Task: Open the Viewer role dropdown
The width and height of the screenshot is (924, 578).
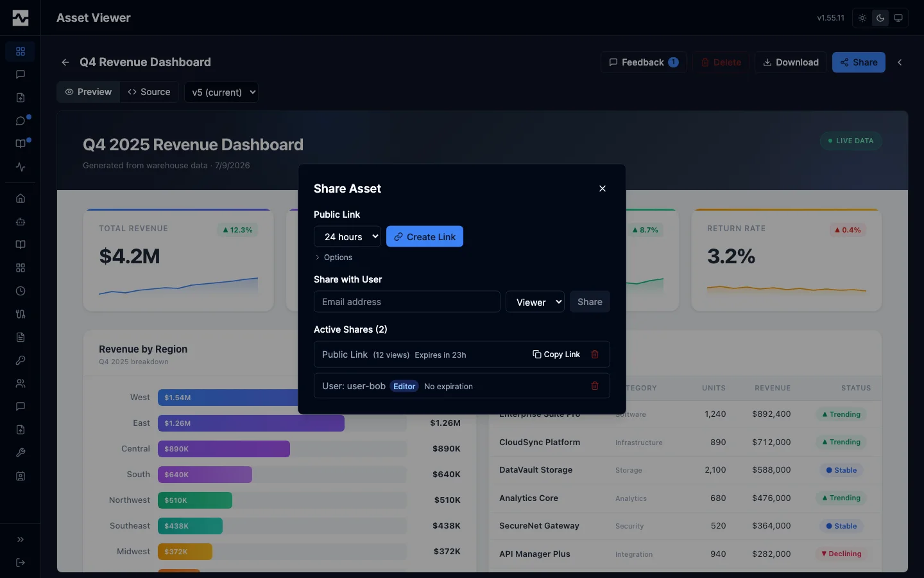Action: point(535,302)
